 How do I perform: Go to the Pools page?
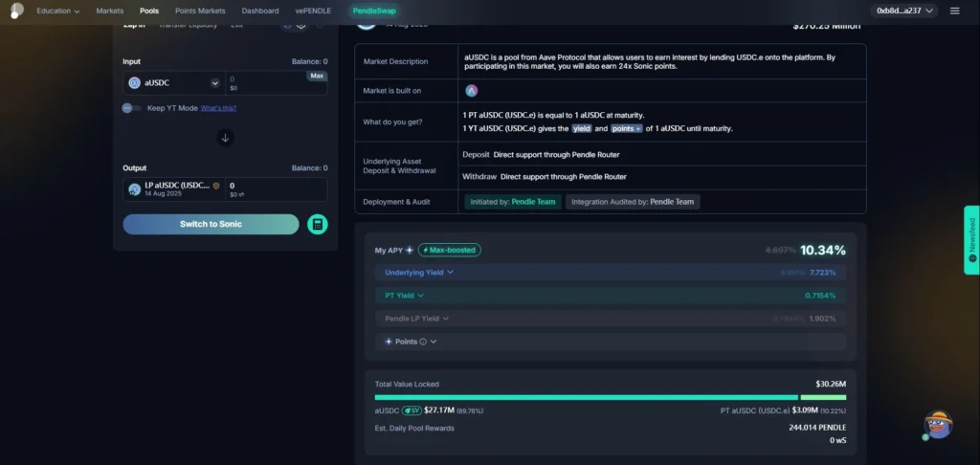[x=149, y=11]
